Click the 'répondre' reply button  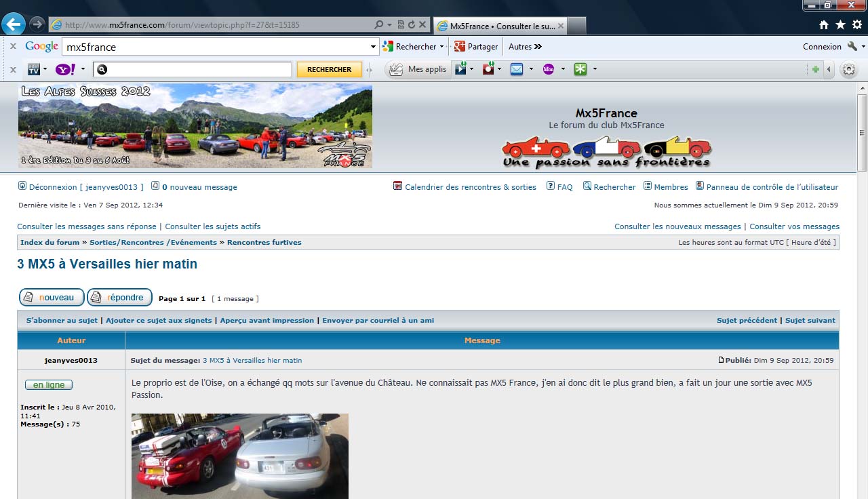coord(119,298)
